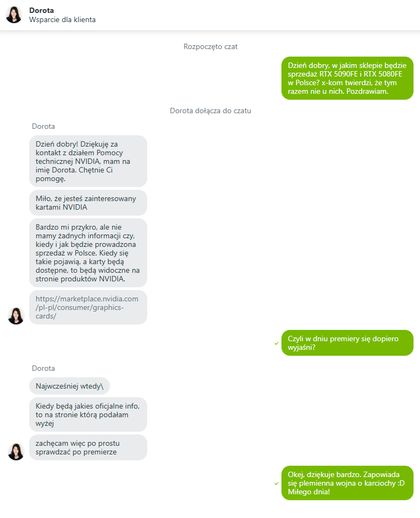Click the 'Kiedy będą jakies oficjalne info' bubble
The height and width of the screenshot is (518, 420).
[88, 415]
